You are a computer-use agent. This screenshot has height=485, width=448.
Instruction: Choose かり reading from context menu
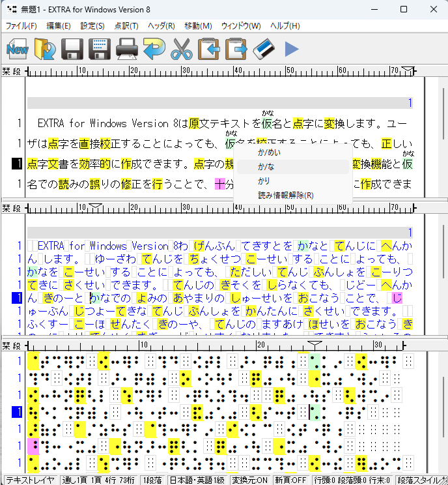tap(293, 181)
